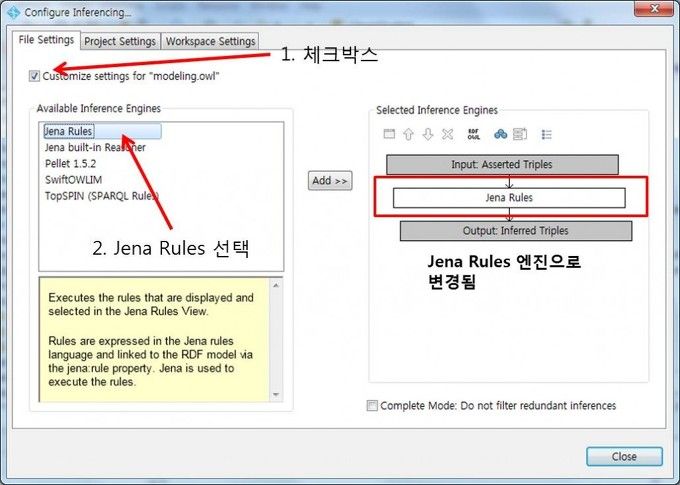The width and height of the screenshot is (680, 485).
Task: Select Jena built-in Reasoner engine
Action: click(95, 147)
